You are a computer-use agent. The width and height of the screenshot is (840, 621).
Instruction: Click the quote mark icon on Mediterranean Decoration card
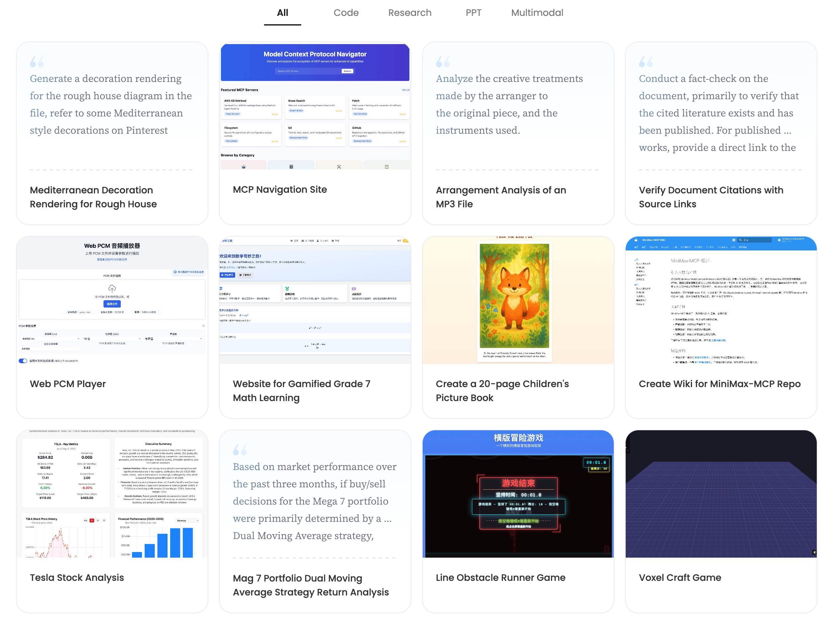tap(37, 62)
